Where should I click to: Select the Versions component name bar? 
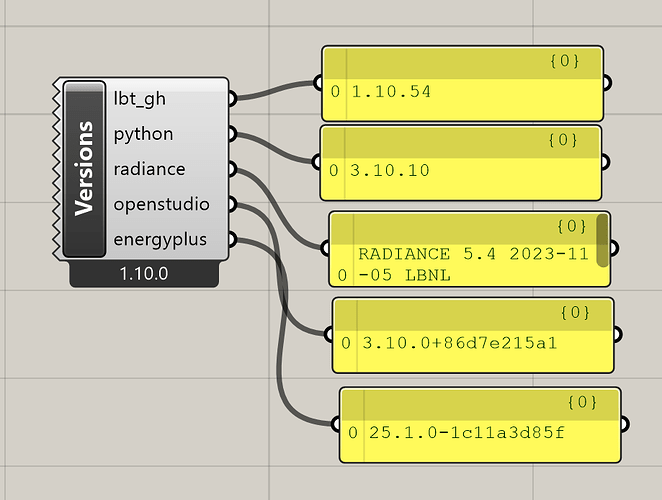(84, 169)
